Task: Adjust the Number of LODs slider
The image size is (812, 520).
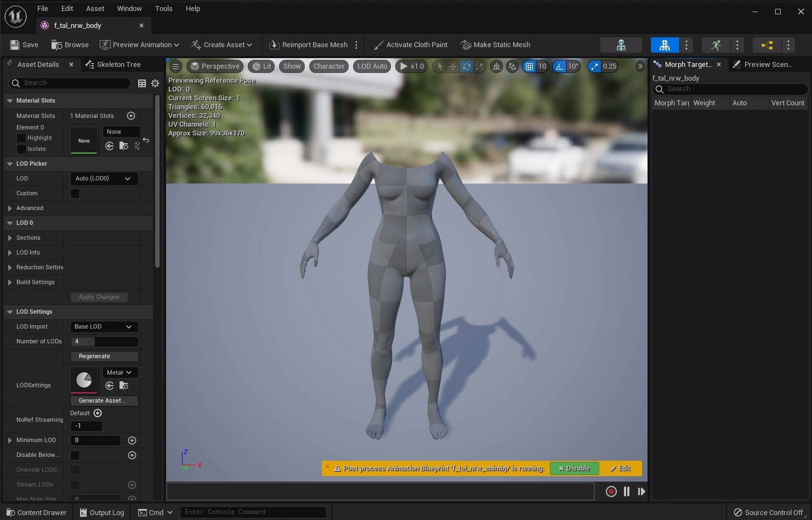Action: (x=104, y=342)
